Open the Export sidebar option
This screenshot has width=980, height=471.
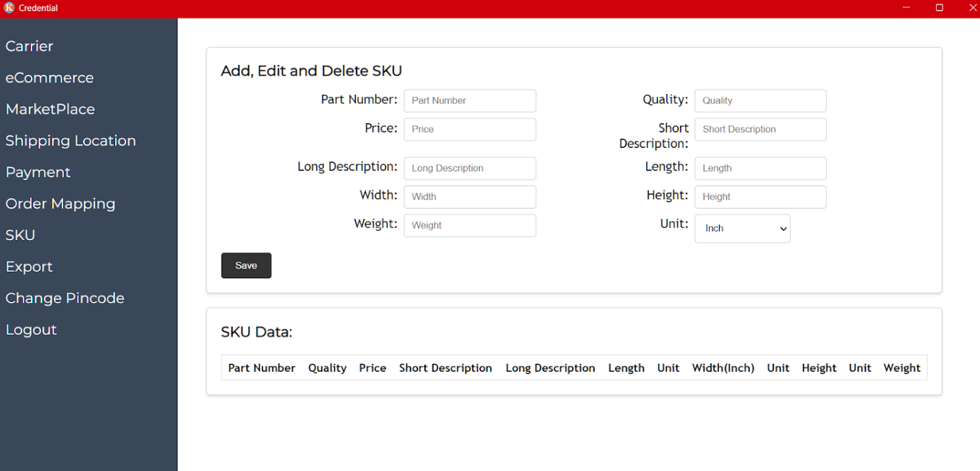pyautogui.click(x=29, y=266)
